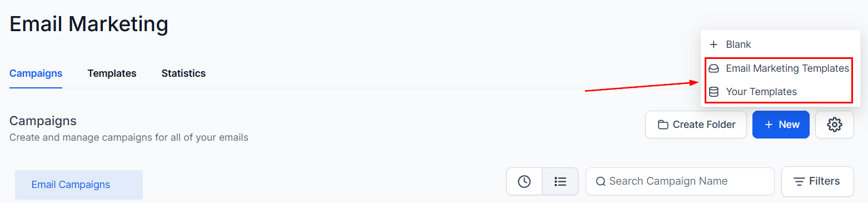The width and height of the screenshot is (868, 203).
Task: Focus the Search Campaign Name field
Action: coord(680,181)
